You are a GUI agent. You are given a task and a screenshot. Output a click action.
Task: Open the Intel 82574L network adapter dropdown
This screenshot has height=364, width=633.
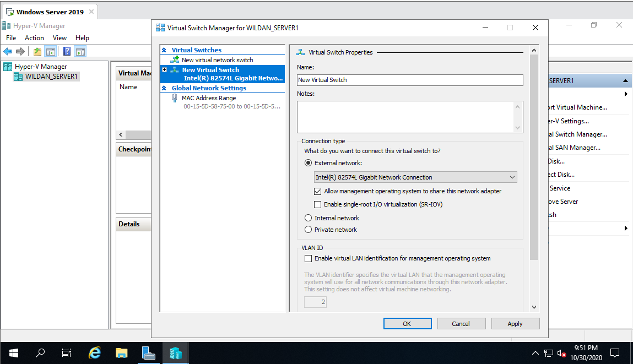pyautogui.click(x=415, y=177)
